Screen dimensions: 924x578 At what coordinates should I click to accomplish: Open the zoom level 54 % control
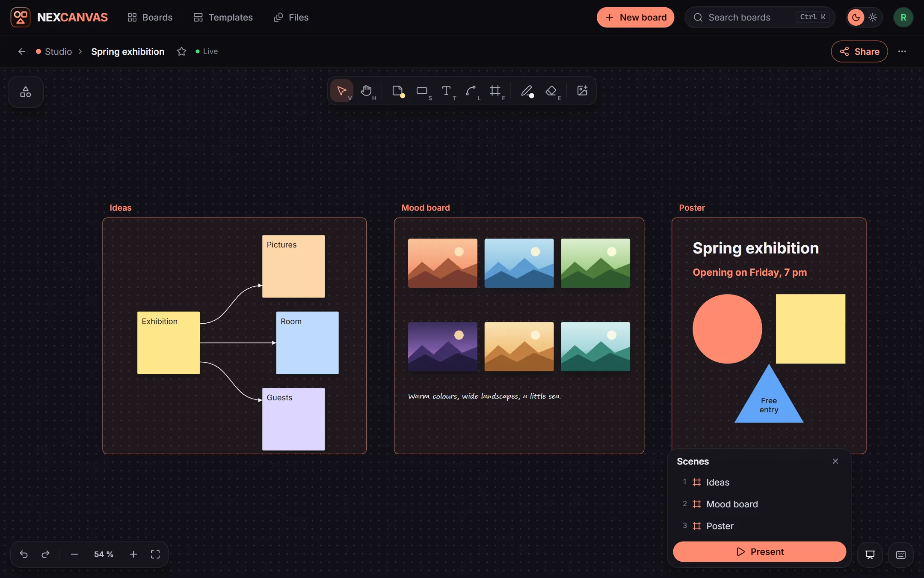[104, 554]
